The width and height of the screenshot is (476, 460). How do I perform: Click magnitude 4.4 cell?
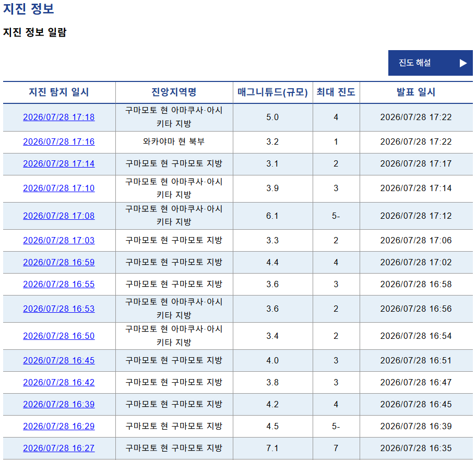tap(272, 262)
